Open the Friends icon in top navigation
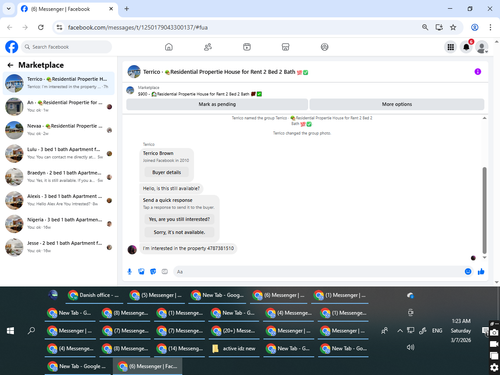 coord(208,47)
